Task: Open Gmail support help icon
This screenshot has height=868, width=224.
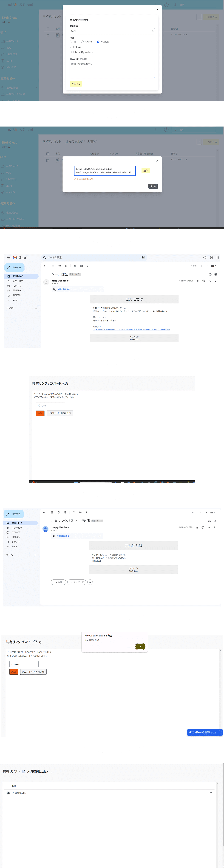Action: coord(205,257)
